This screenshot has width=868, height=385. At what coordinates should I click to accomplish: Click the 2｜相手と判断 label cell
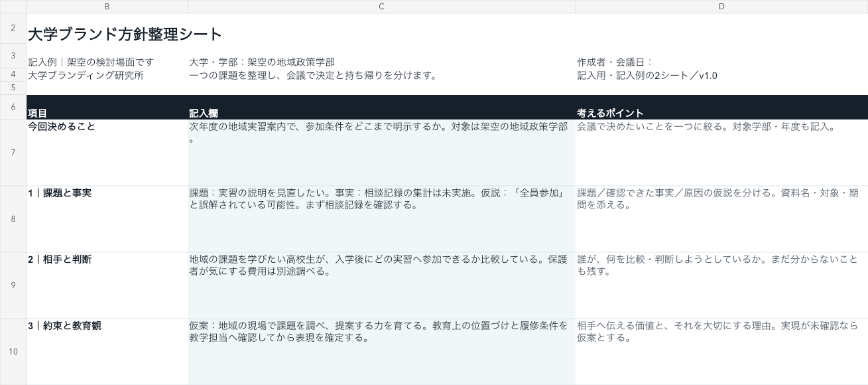[x=107, y=285]
